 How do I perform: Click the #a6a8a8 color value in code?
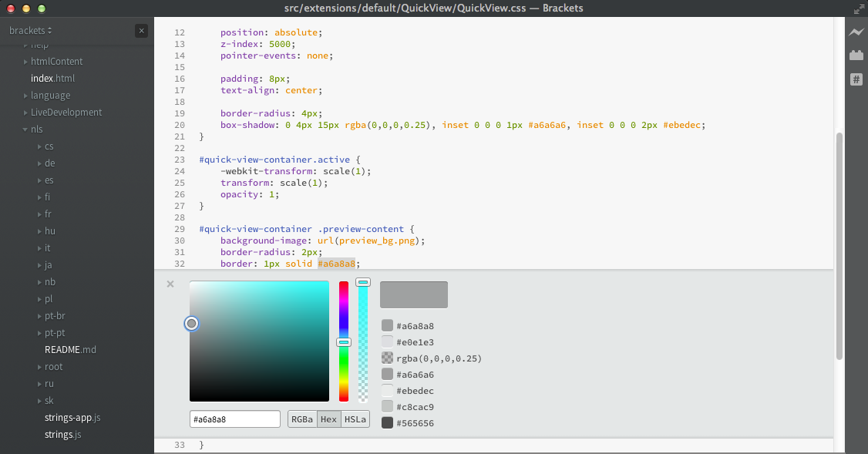[336, 264]
